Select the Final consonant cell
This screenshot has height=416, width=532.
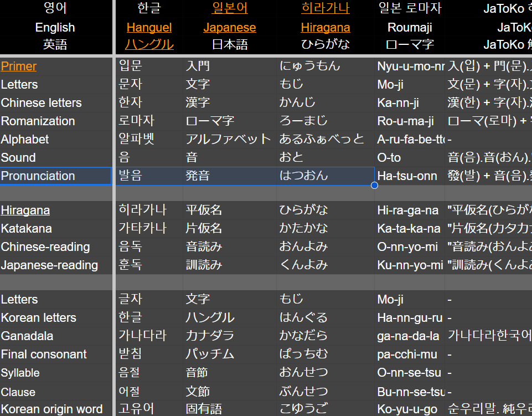(44, 355)
